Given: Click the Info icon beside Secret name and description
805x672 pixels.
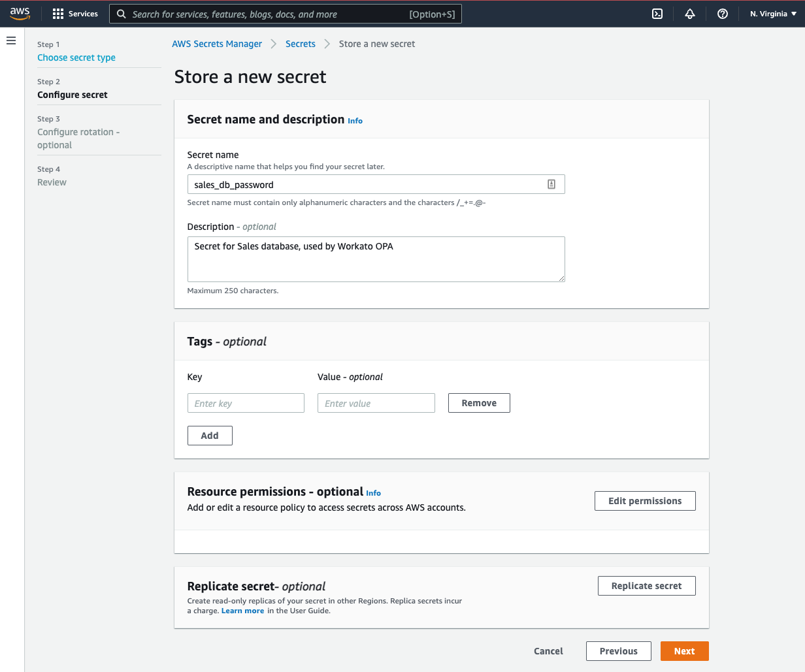Looking at the screenshot, I should pos(355,121).
